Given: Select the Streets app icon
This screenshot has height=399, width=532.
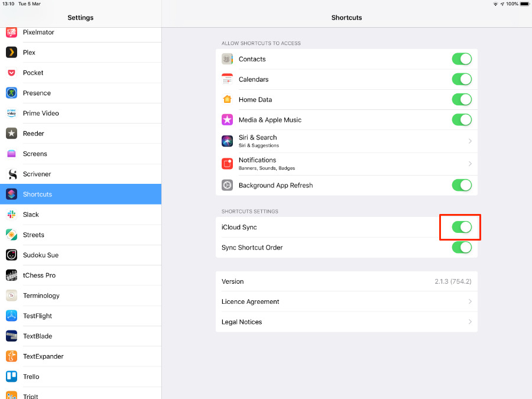Looking at the screenshot, I should 12,235.
